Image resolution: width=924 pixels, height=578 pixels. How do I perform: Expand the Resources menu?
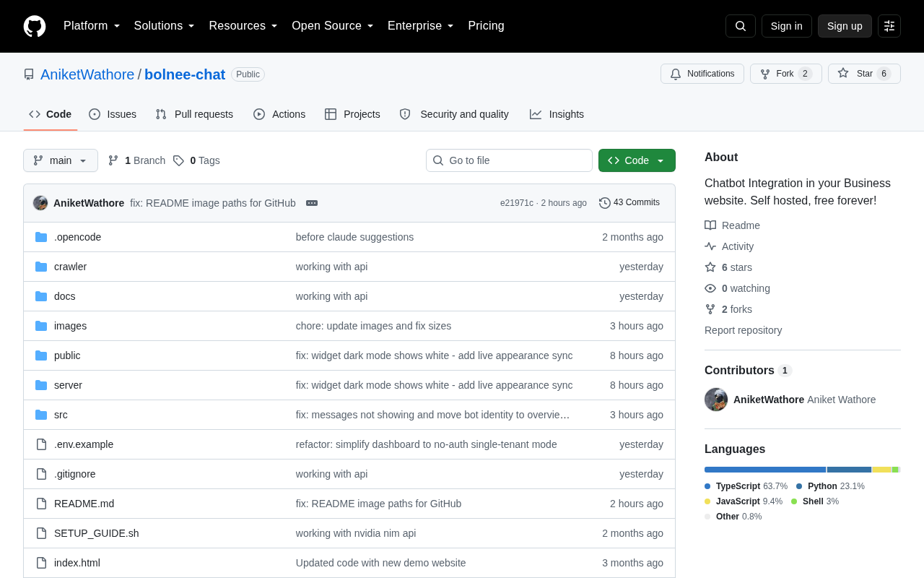point(243,26)
